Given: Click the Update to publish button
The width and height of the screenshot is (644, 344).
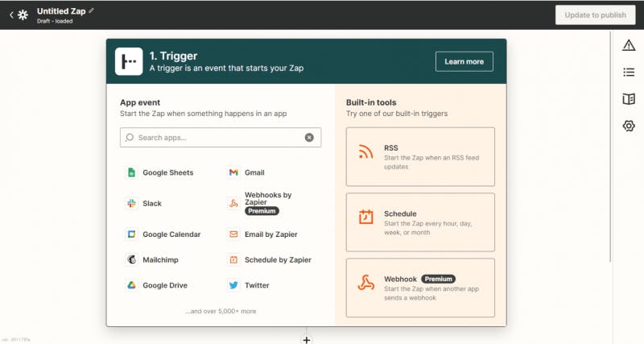Looking at the screenshot, I should coord(595,15).
